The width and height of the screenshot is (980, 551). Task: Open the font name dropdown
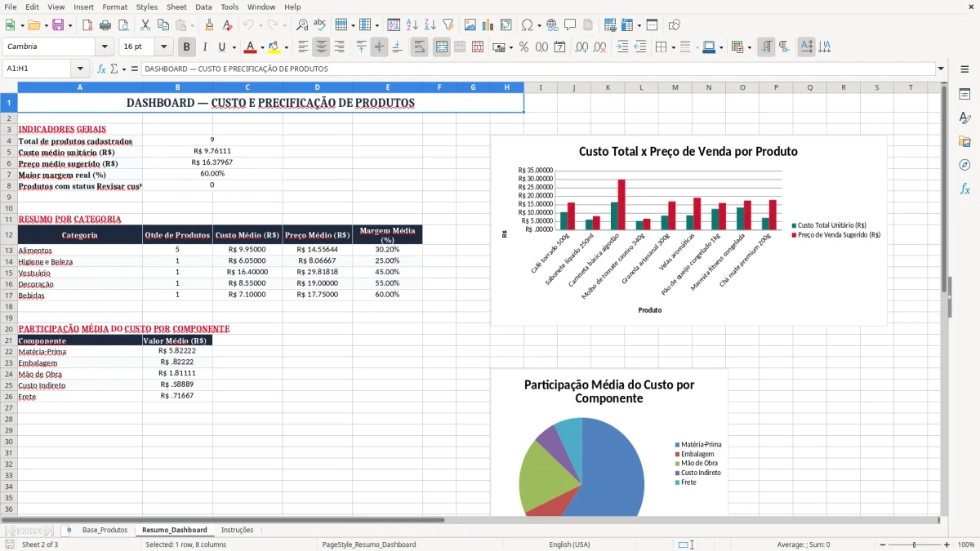coord(106,47)
